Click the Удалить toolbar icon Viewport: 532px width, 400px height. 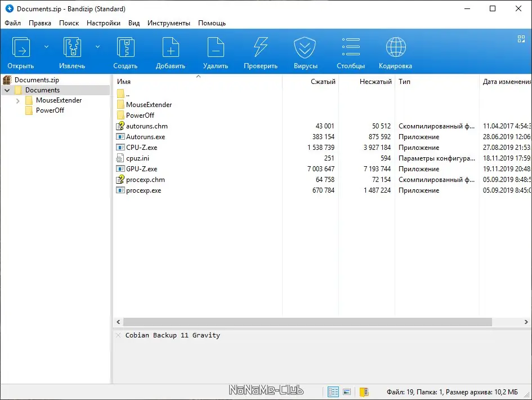click(216, 47)
